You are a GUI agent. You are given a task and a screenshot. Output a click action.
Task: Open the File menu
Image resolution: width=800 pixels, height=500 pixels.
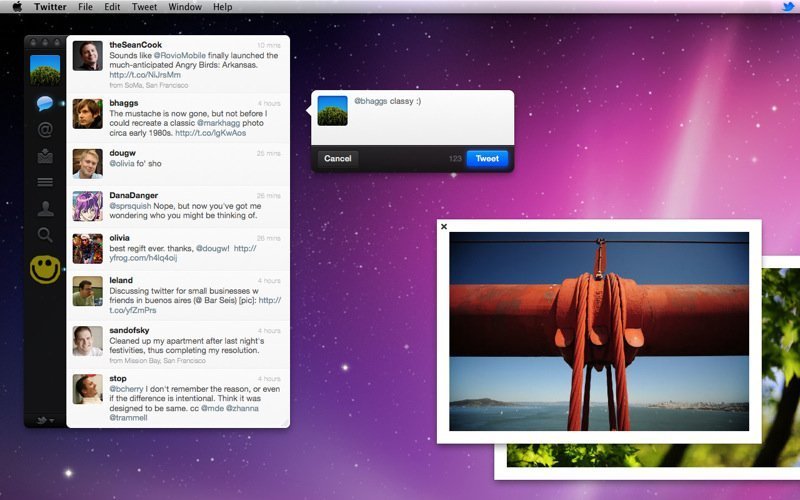point(85,7)
